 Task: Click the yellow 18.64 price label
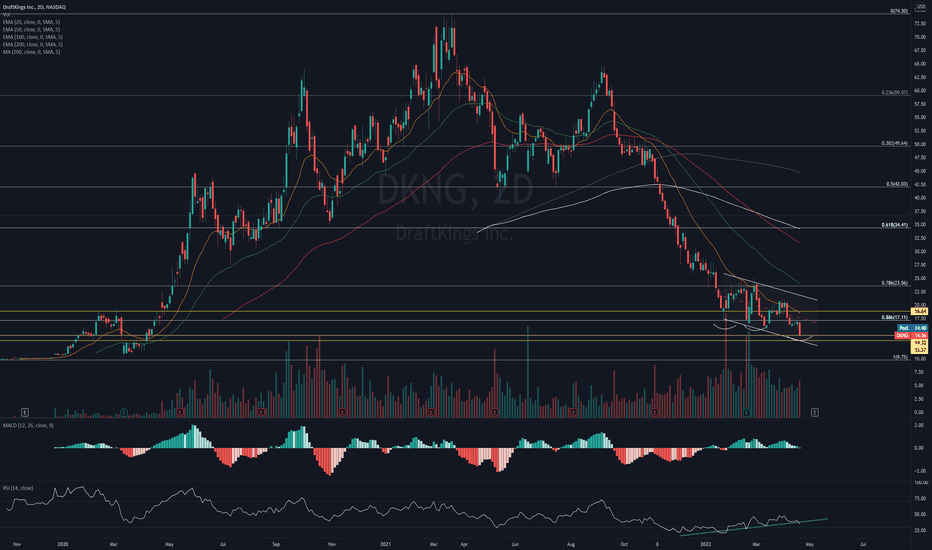click(920, 312)
